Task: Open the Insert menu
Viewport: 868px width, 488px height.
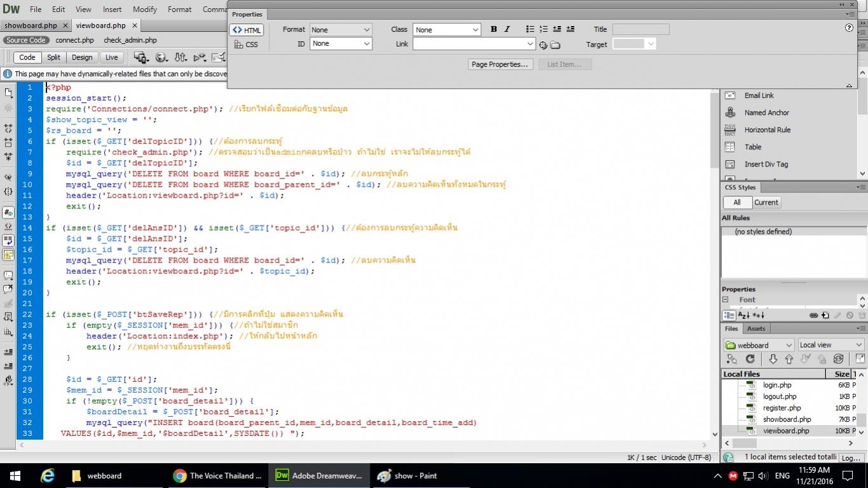Action: click(112, 10)
